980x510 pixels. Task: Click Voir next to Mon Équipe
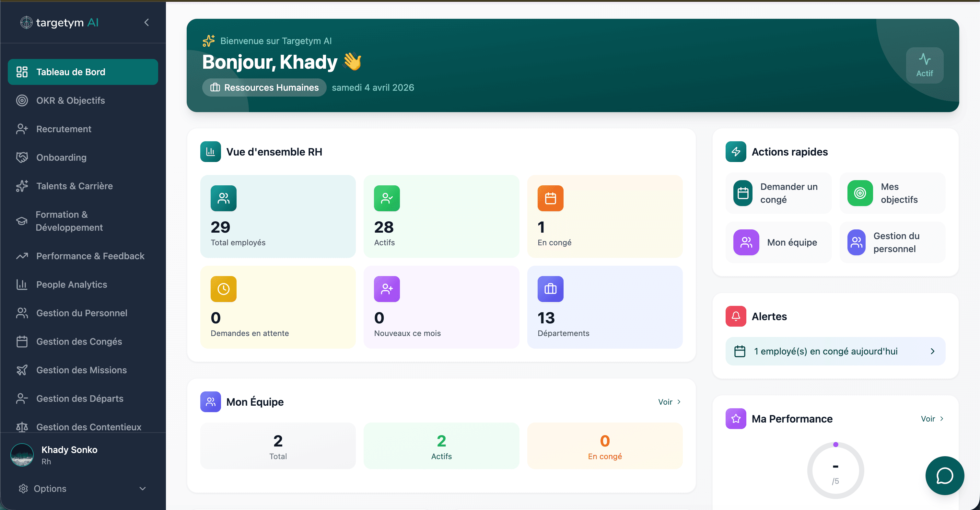[669, 401]
